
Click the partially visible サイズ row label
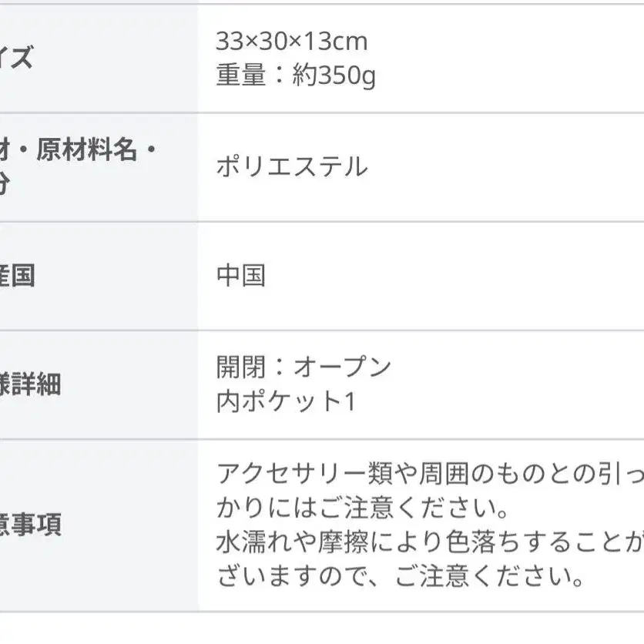pos(15,58)
